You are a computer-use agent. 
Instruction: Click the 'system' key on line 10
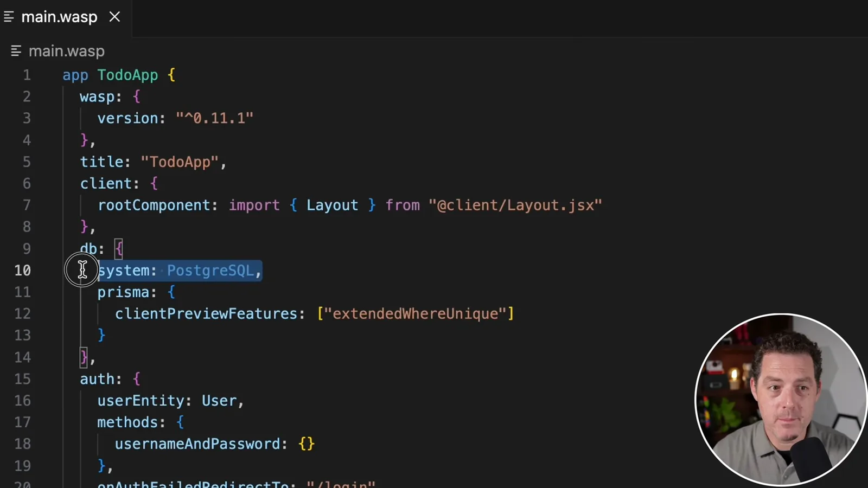coord(123,270)
